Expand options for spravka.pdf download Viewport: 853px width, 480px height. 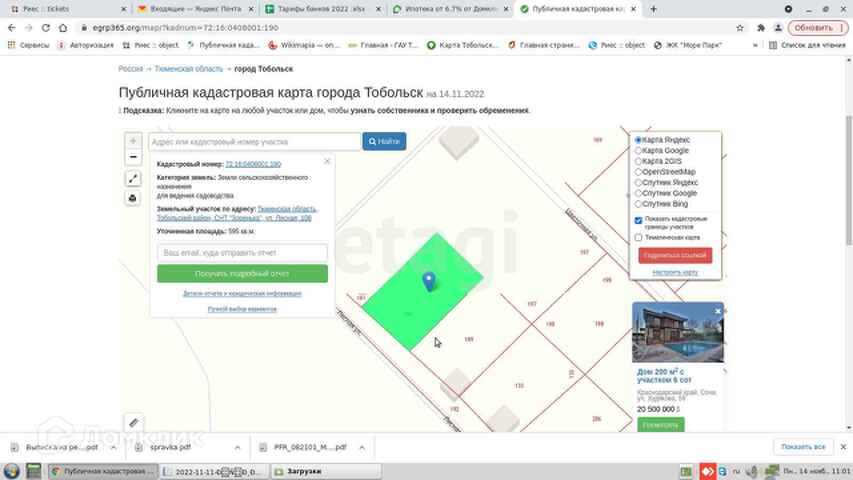238,447
